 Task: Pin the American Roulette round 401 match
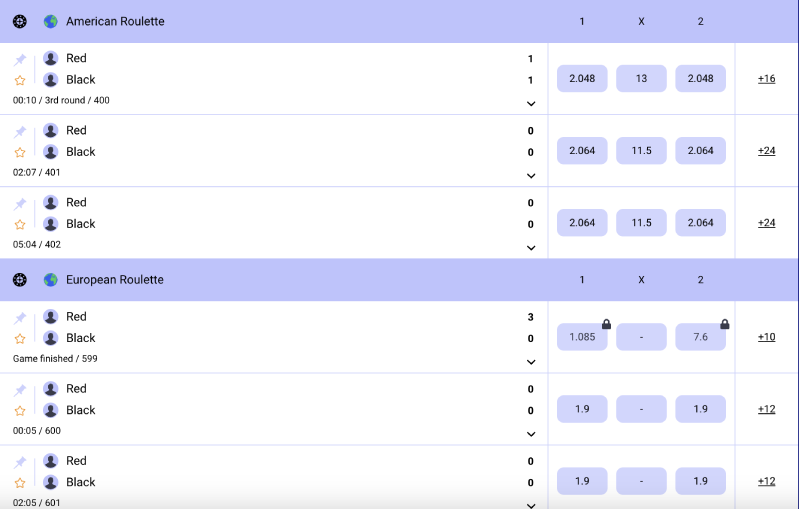point(20,132)
